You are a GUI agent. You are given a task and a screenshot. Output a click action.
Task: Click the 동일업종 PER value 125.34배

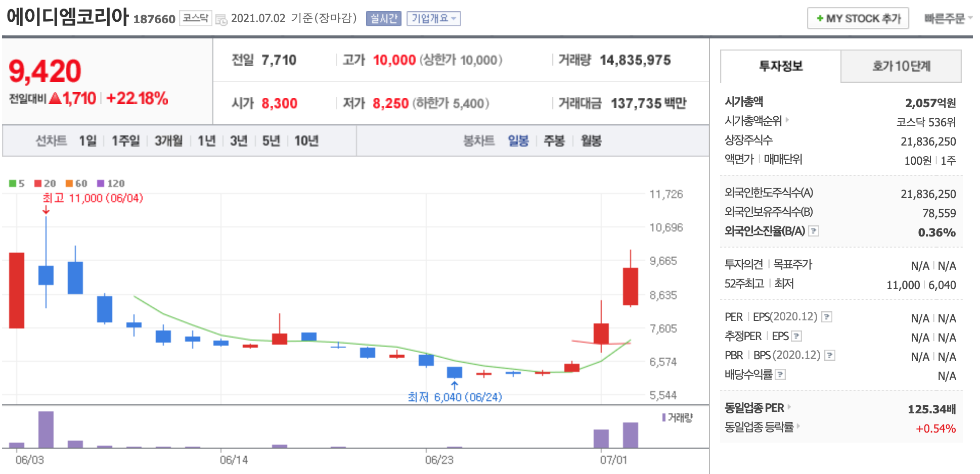point(931,409)
